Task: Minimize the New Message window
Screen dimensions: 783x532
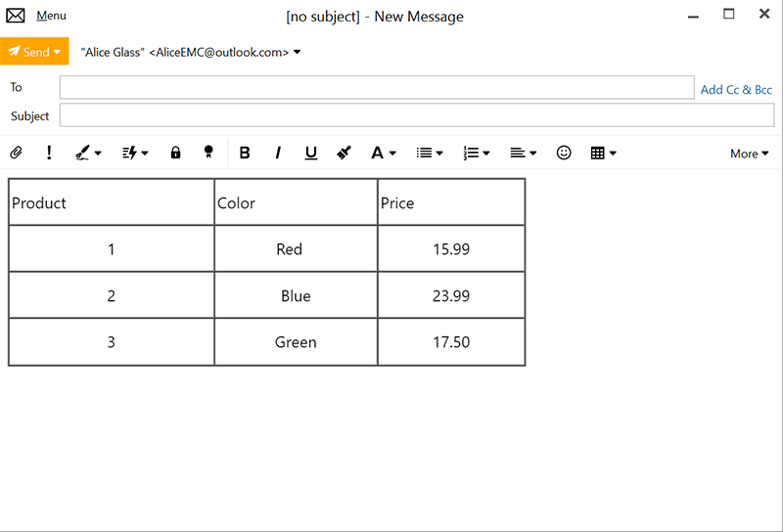Action: 693,17
